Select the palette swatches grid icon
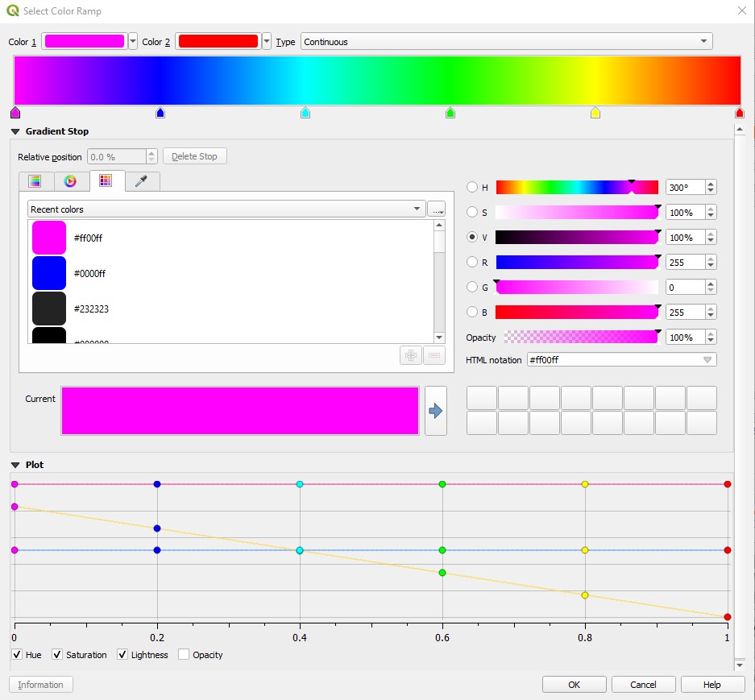The width and height of the screenshot is (755, 700). [106, 180]
